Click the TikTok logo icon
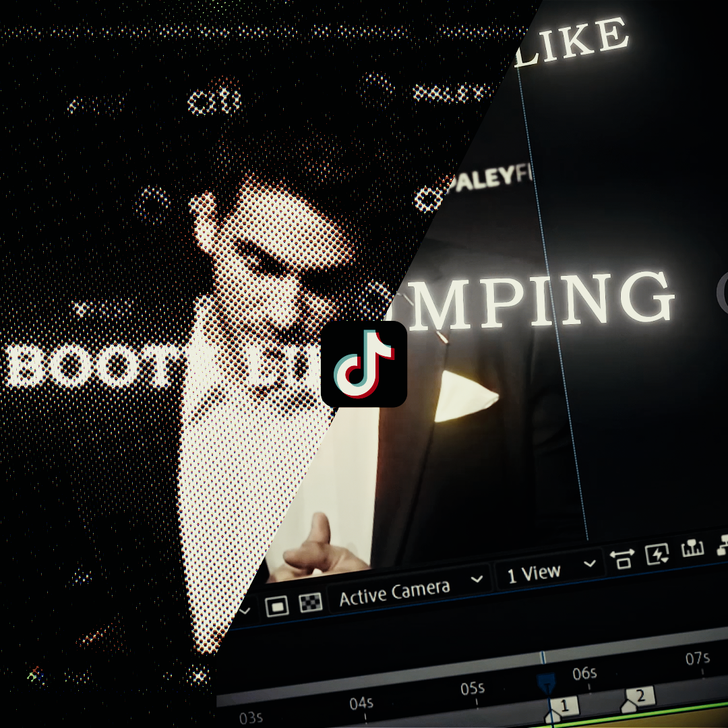728x728 pixels. [364, 364]
